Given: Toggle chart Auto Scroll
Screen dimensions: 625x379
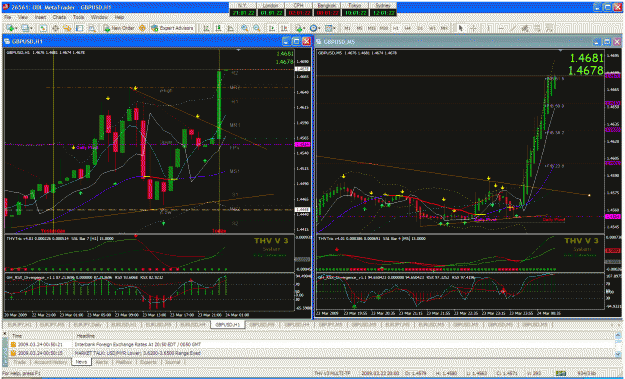Looking at the screenshot, I should coord(272,28).
